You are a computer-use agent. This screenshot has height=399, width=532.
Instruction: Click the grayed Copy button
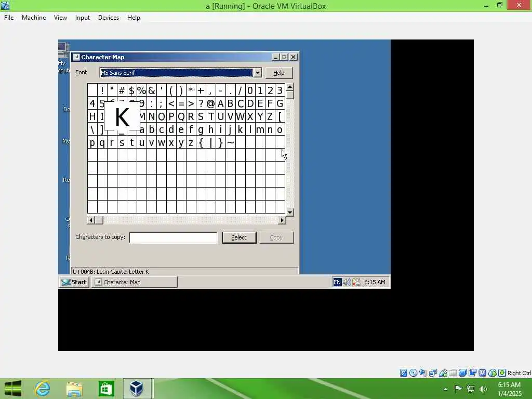(276, 237)
